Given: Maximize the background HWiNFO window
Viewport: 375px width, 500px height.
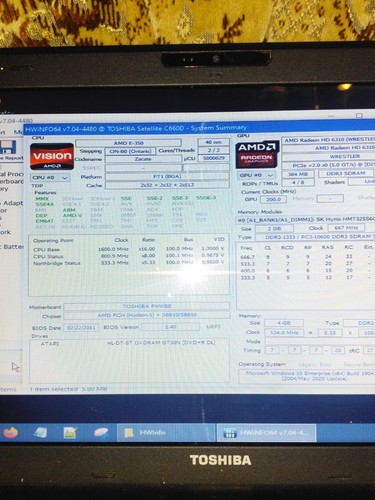Looking at the screenshot, I should click(359, 115).
